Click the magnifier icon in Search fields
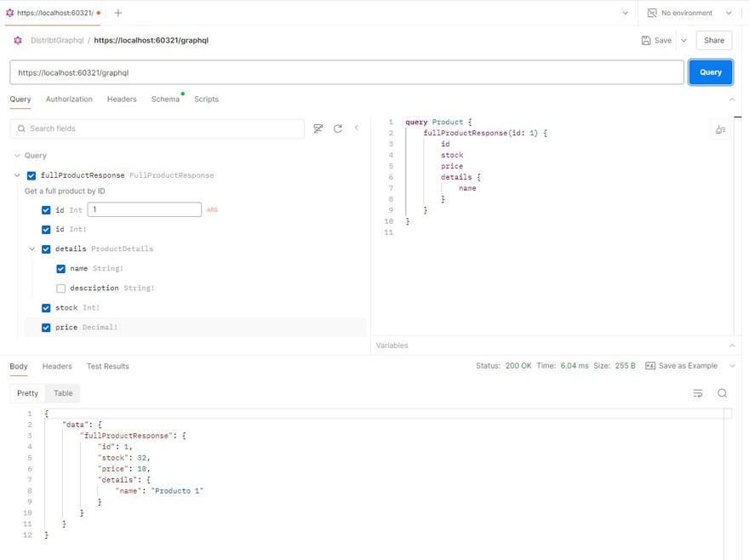The height and width of the screenshot is (560, 749). [x=21, y=129]
